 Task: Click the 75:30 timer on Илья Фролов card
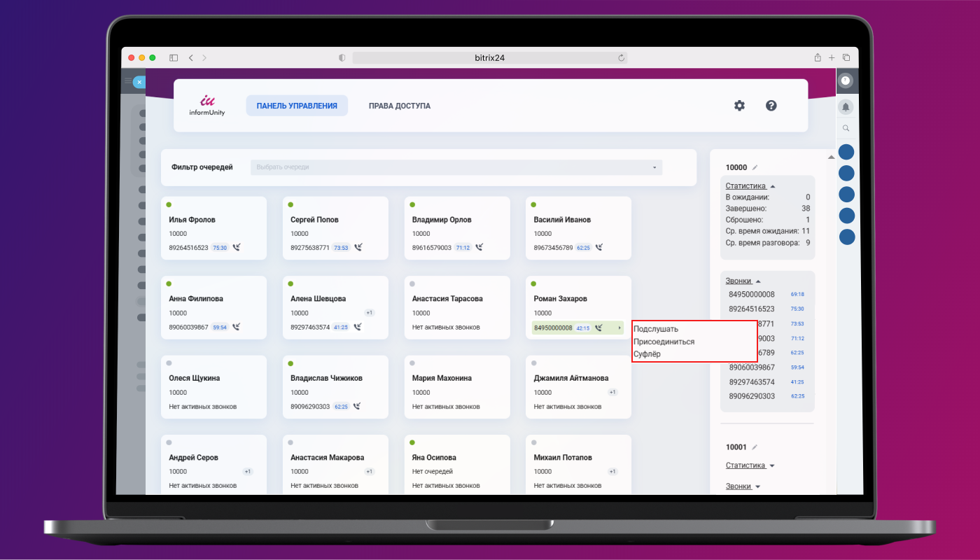click(x=220, y=247)
